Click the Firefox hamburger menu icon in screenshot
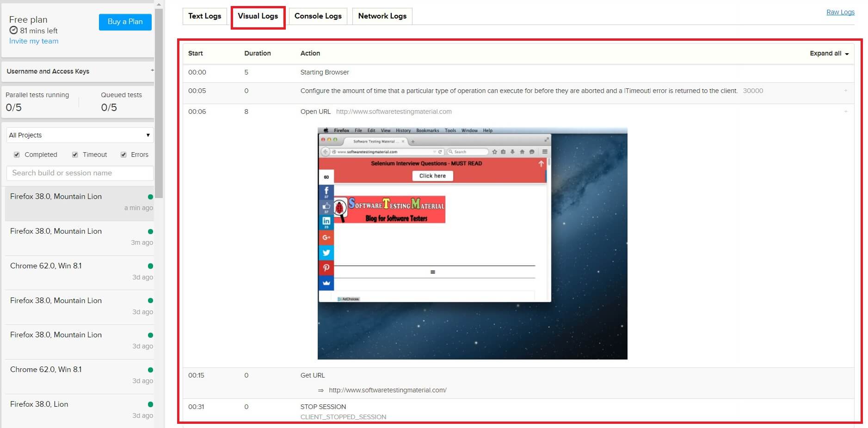Viewport: 868px width, 428px height. [x=545, y=152]
